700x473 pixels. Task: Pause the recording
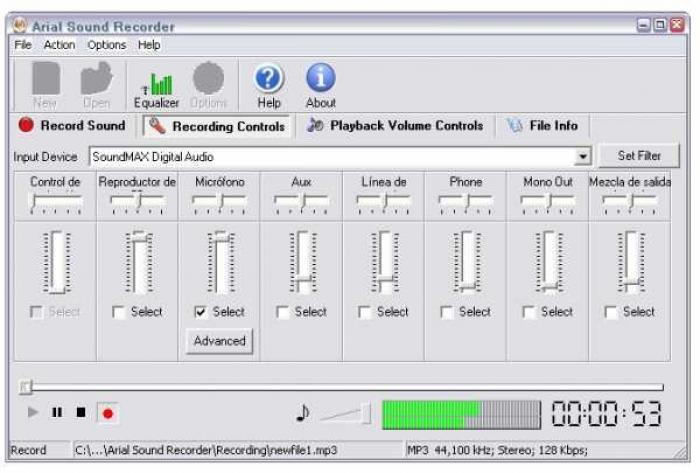tap(57, 412)
